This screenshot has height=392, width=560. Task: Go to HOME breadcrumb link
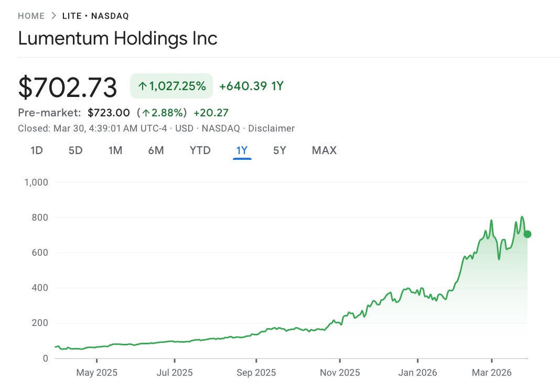pyautogui.click(x=31, y=16)
